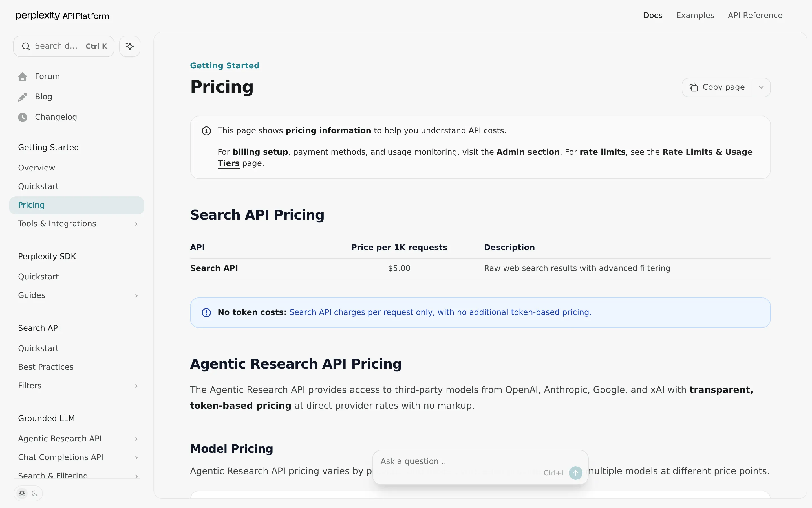812x508 pixels.
Task: Open the Docs tab
Action: point(652,16)
